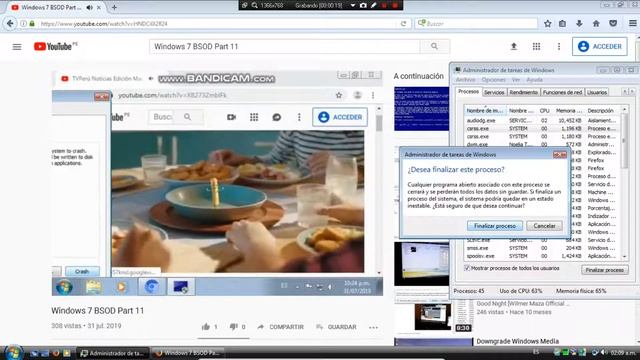Click the Task Manager process list scrollbar
This screenshot has height=360, width=640.
(624, 183)
